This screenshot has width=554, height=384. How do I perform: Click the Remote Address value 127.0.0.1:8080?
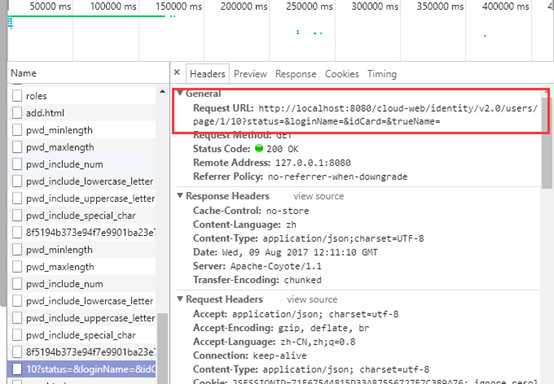[x=313, y=163]
